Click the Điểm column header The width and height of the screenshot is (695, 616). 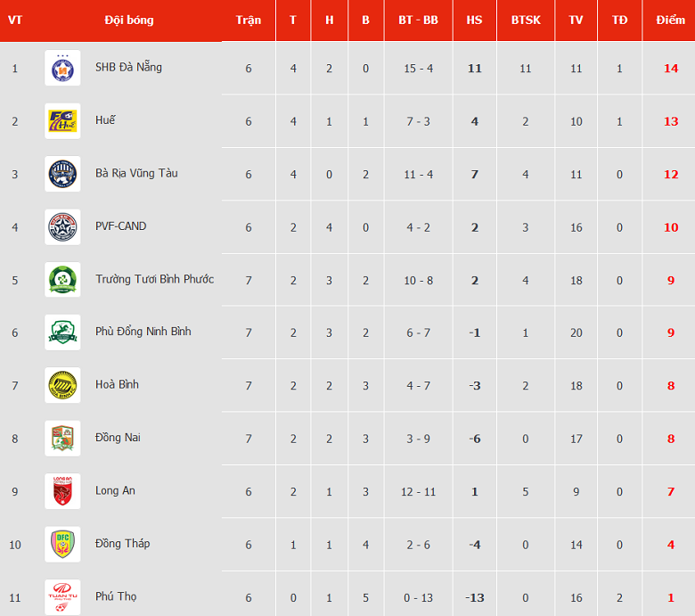point(670,20)
